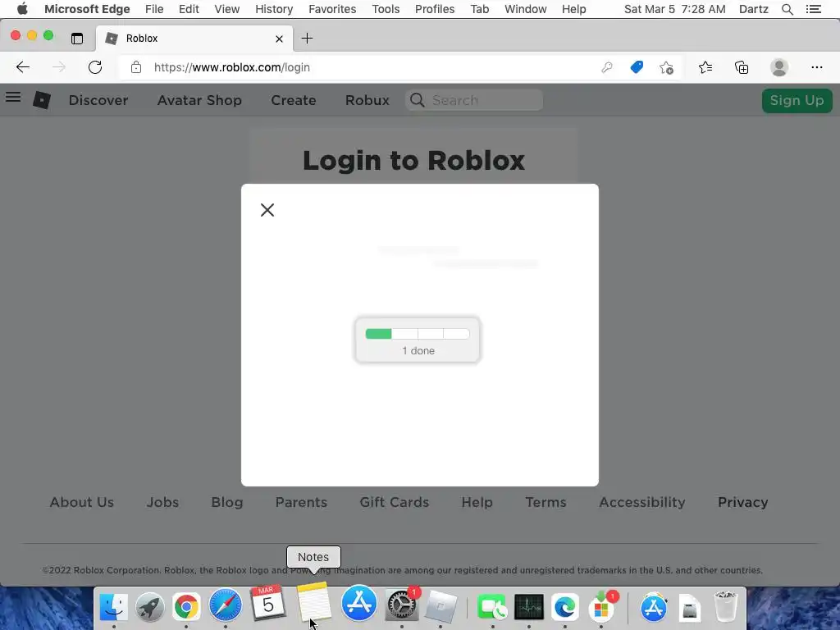Open the Roblox hamburger menu
This screenshot has width=840, height=630.
point(13,98)
